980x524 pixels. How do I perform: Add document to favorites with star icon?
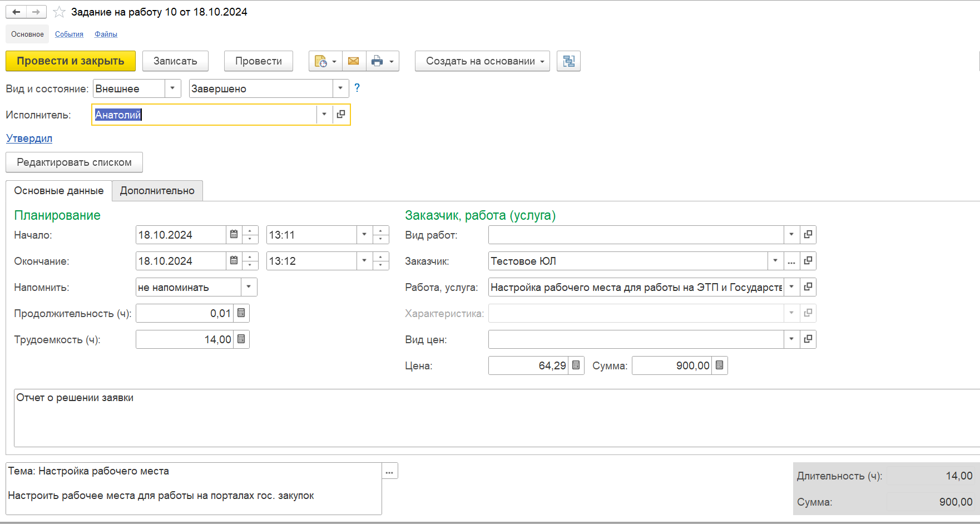59,12
